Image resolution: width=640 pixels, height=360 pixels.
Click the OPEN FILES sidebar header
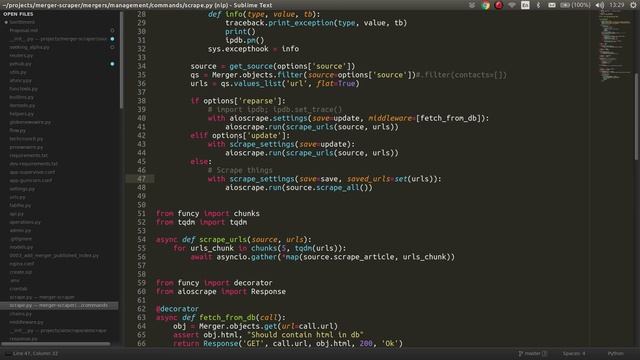pyautogui.click(x=18, y=14)
